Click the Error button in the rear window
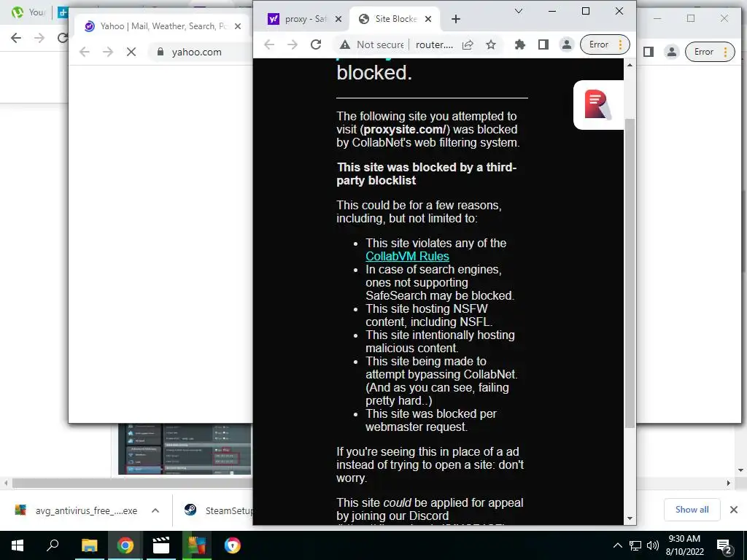This screenshot has height=560, width=747. [x=710, y=52]
